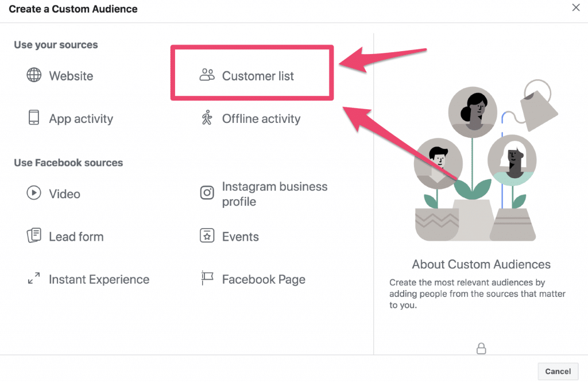Image resolution: width=588 pixels, height=382 pixels.
Task: Click the Facebook Page flag icon
Action: tap(207, 278)
